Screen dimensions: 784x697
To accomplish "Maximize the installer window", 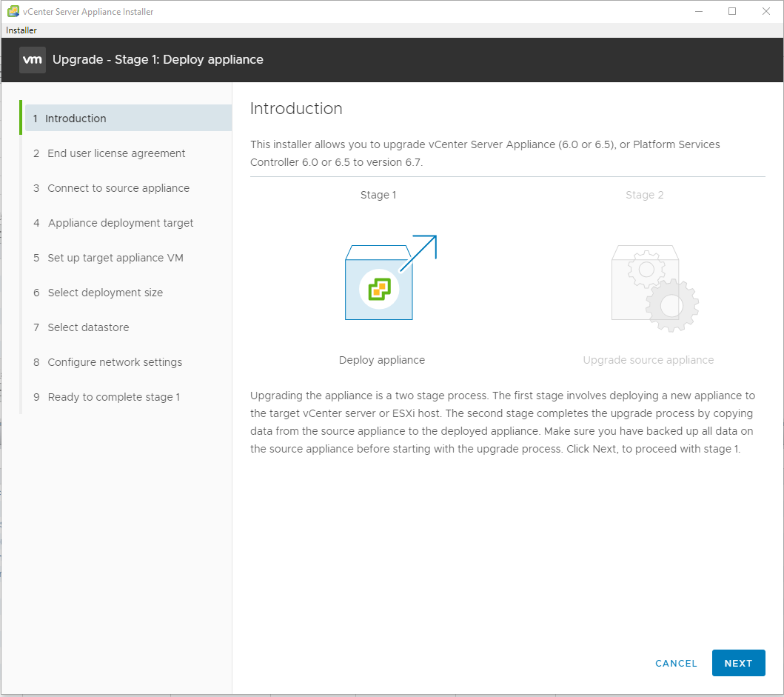I will point(732,11).
